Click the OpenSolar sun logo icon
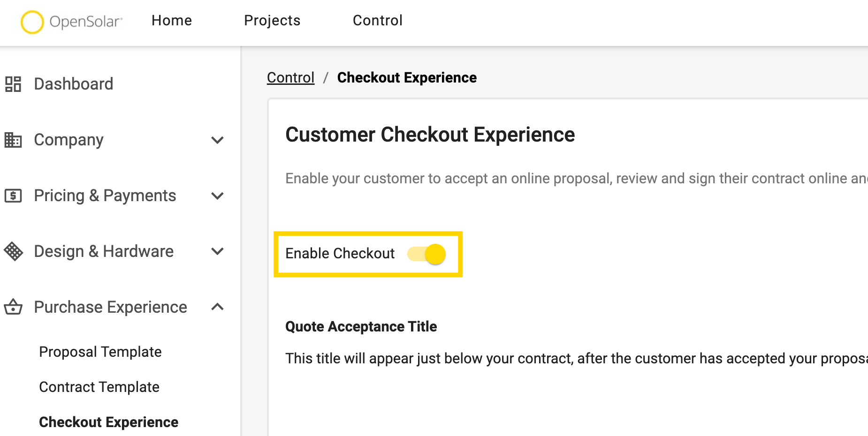Viewport: 868px width, 436px height. [32, 22]
